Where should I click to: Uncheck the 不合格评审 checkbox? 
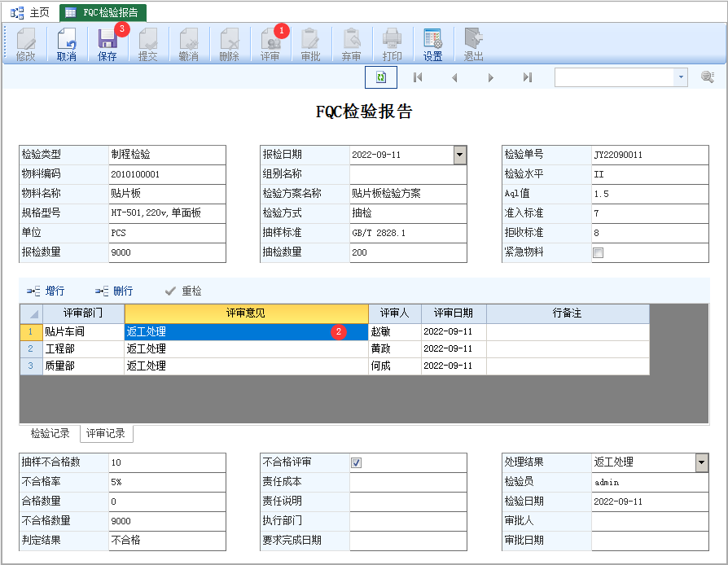click(x=357, y=462)
